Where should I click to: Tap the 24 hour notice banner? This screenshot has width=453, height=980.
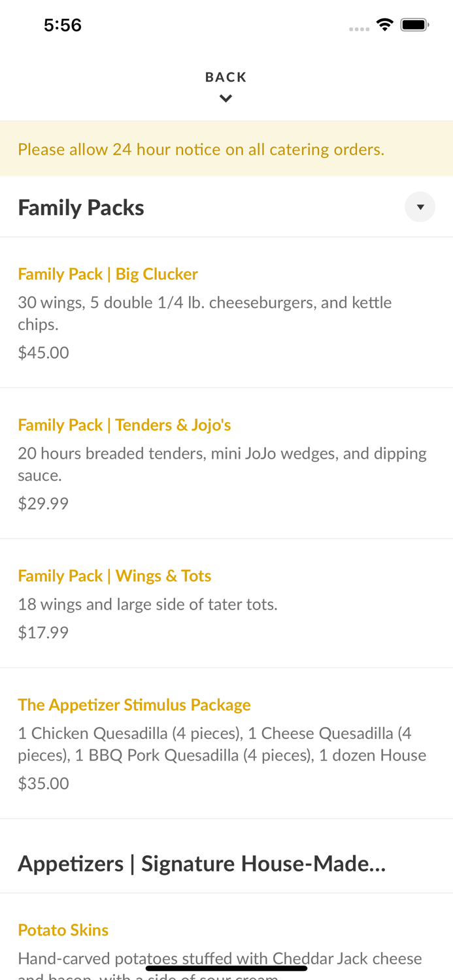(x=226, y=149)
